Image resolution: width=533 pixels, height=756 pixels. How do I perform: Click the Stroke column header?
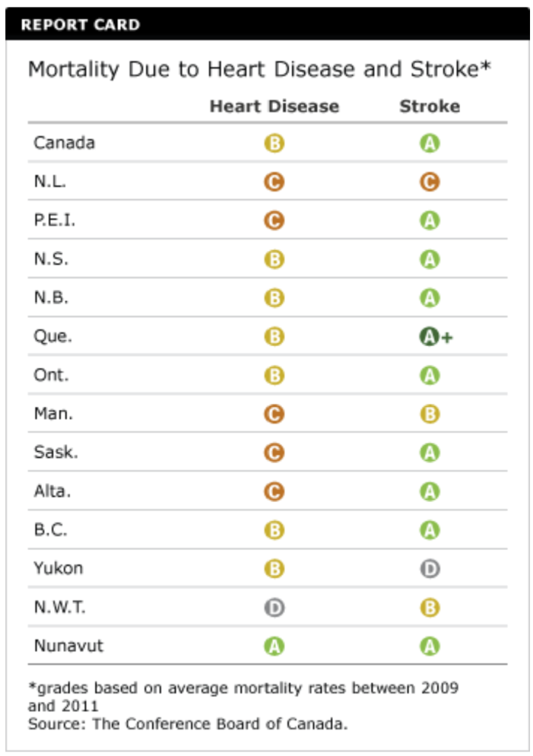430,106
